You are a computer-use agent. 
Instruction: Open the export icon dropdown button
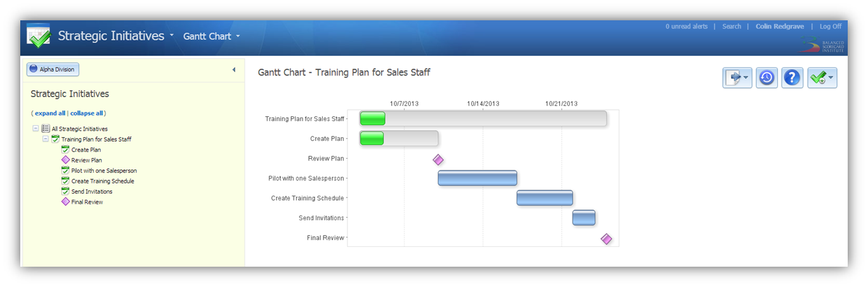click(x=737, y=77)
